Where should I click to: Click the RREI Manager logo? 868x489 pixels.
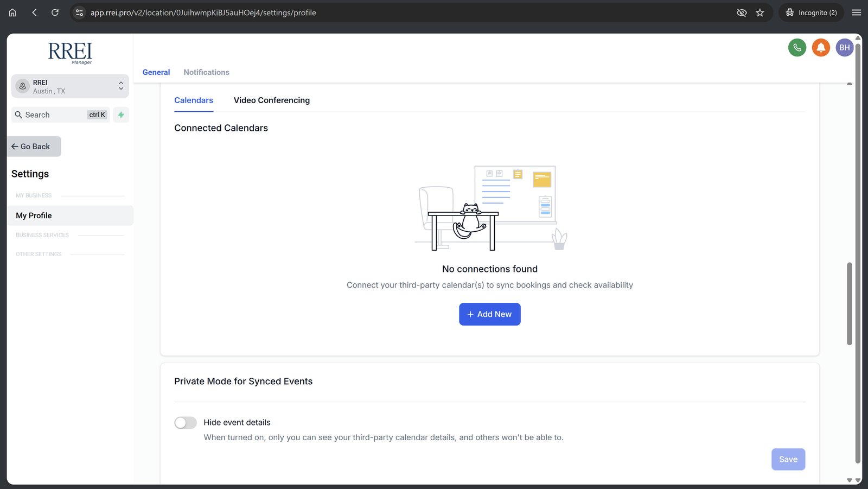70,53
